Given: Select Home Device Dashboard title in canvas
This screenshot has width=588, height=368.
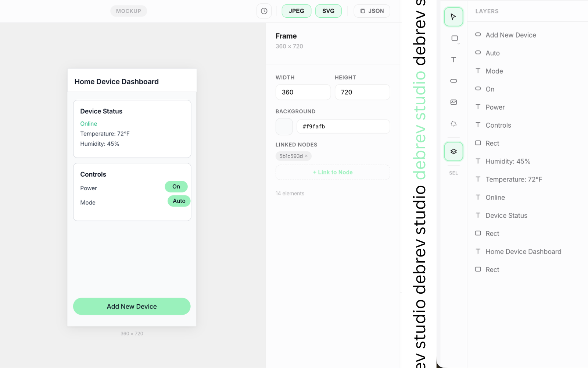Looking at the screenshot, I should click(116, 82).
